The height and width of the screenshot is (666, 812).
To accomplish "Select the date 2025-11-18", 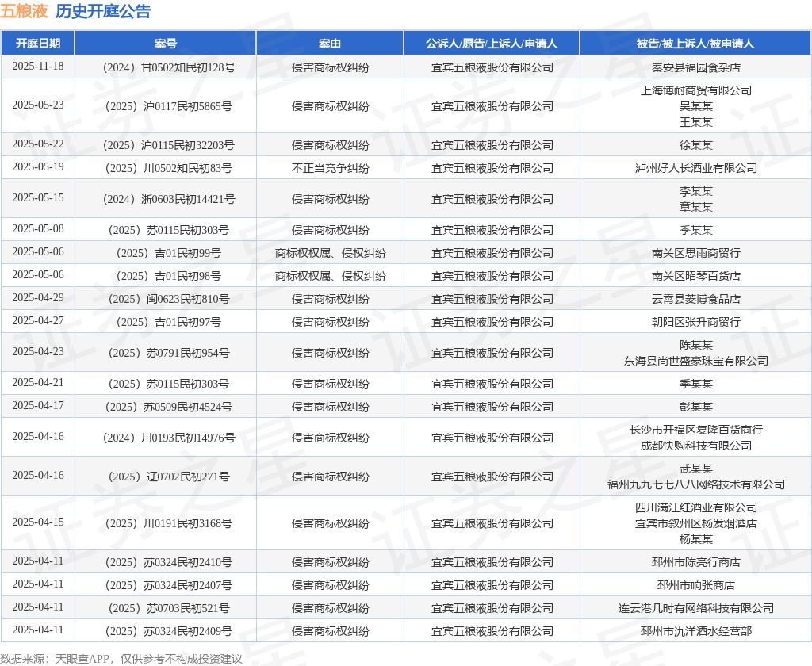I will click(x=38, y=67).
